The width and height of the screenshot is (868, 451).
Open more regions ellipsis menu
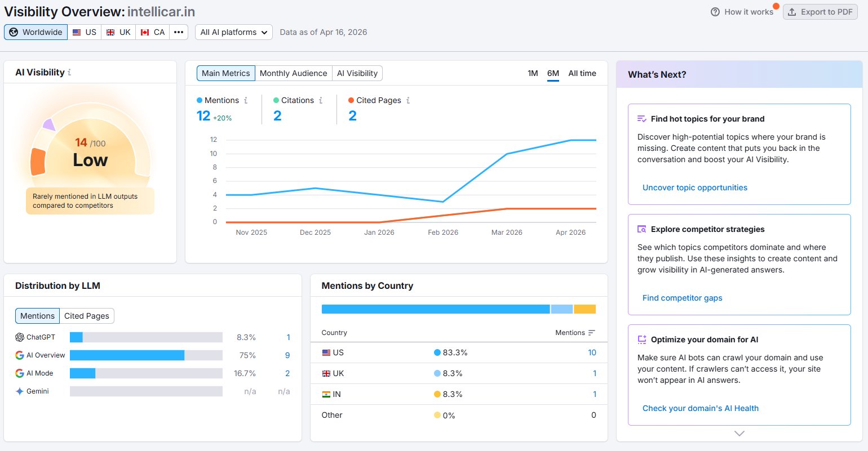click(x=179, y=32)
